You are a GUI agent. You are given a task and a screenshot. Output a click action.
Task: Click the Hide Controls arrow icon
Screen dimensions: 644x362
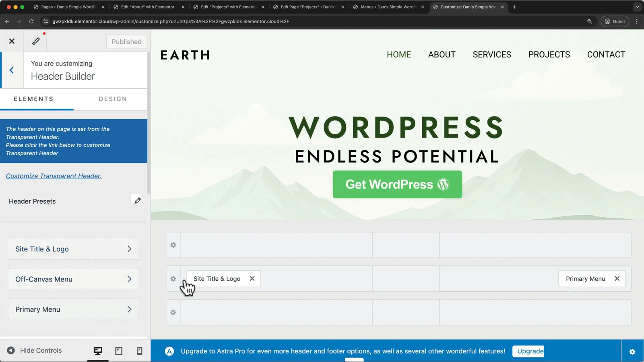click(11, 350)
